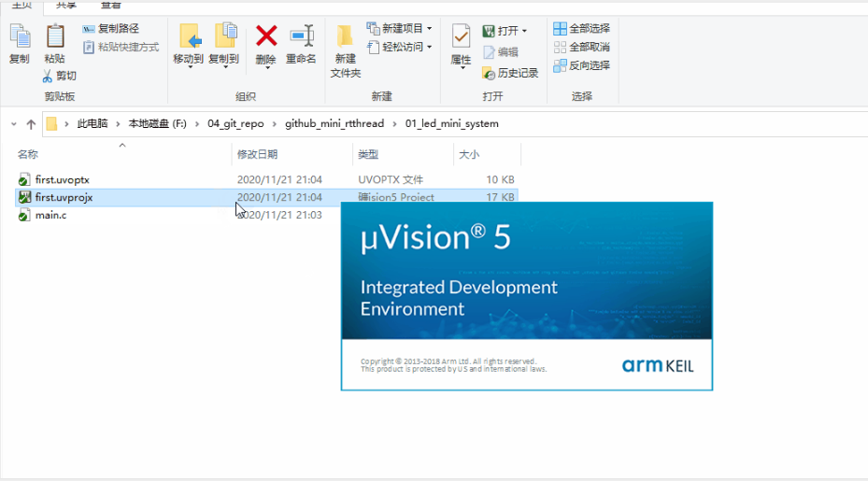Select file first.uvoptx
Screen dimensions: 868x481
pyautogui.click(x=62, y=180)
